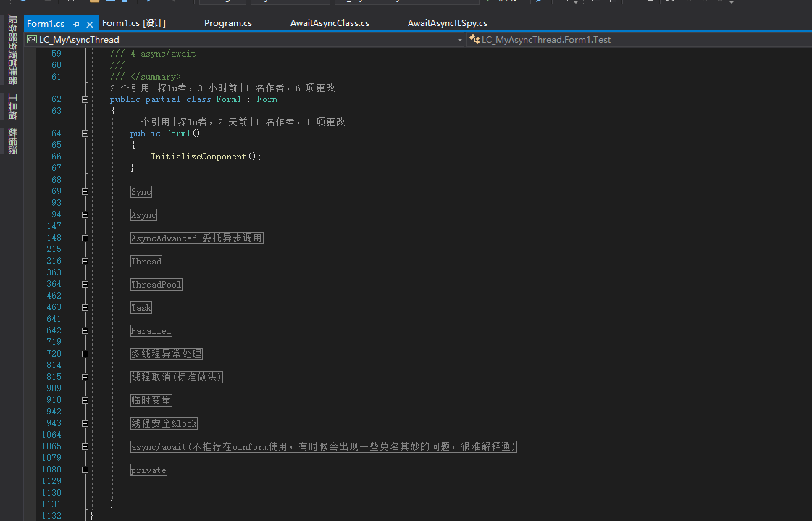This screenshot has height=521, width=812.
Task: Open the 服务器资源管理器 side panel
Action: pyautogui.click(x=12, y=50)
